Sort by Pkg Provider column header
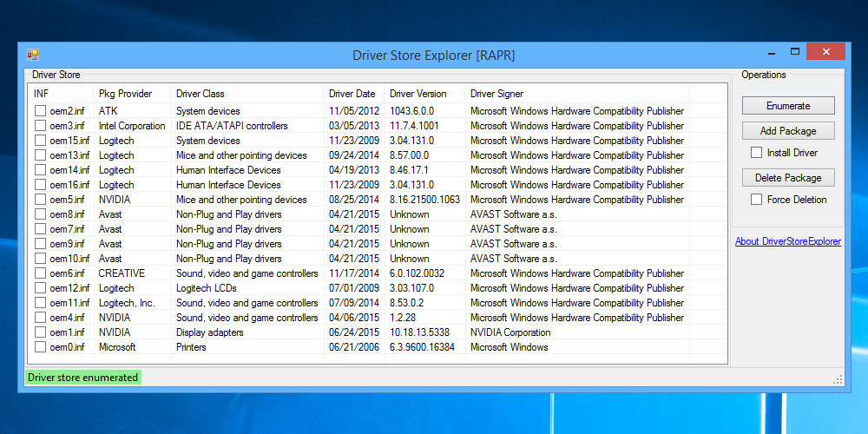This screenshot has width=868, height=434. click(132, 94)
